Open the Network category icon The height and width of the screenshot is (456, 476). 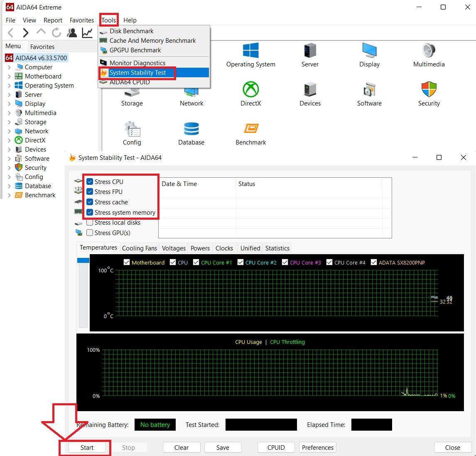(x=191, y=92)
